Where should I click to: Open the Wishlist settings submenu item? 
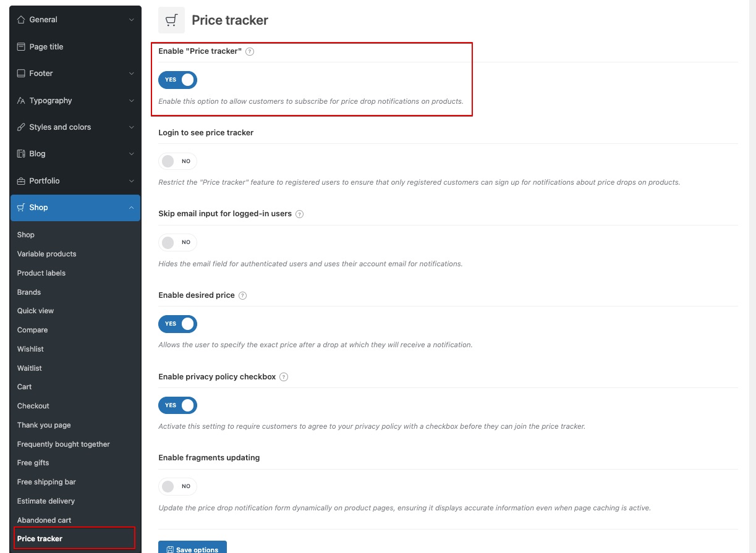pyautogui.click(x=30, y=349)
